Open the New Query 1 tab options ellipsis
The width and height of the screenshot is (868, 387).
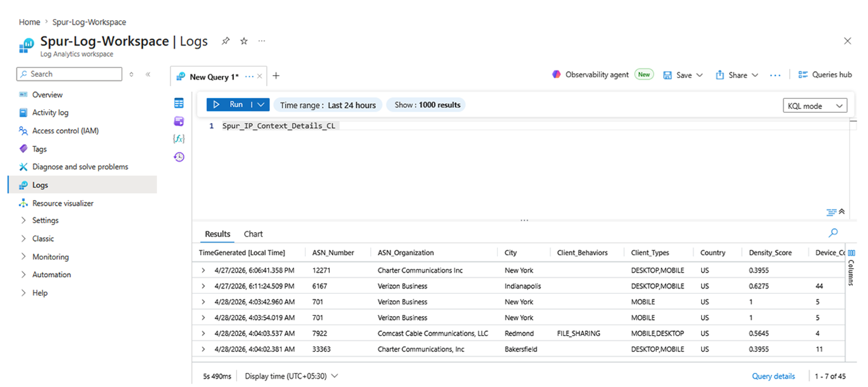click(249, 77)
